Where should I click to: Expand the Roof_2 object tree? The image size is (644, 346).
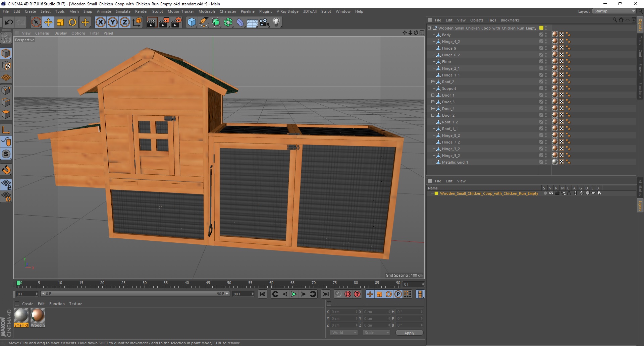(x=433, y=82)
